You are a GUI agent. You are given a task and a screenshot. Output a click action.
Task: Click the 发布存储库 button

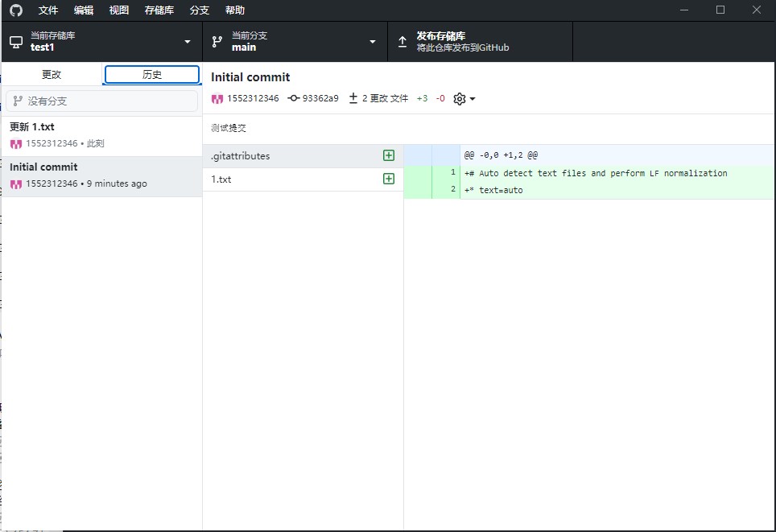tap(480, 41)
